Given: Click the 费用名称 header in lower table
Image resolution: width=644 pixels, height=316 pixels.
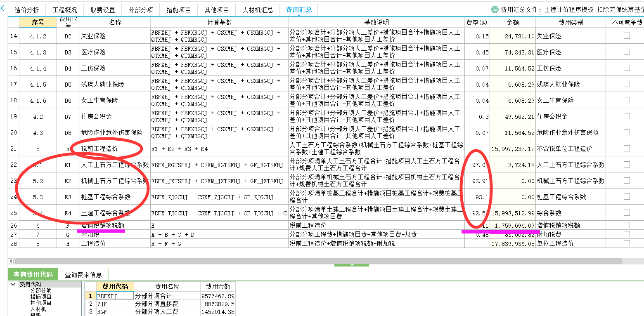Looking at the screenshot, I should click(167, 286).
